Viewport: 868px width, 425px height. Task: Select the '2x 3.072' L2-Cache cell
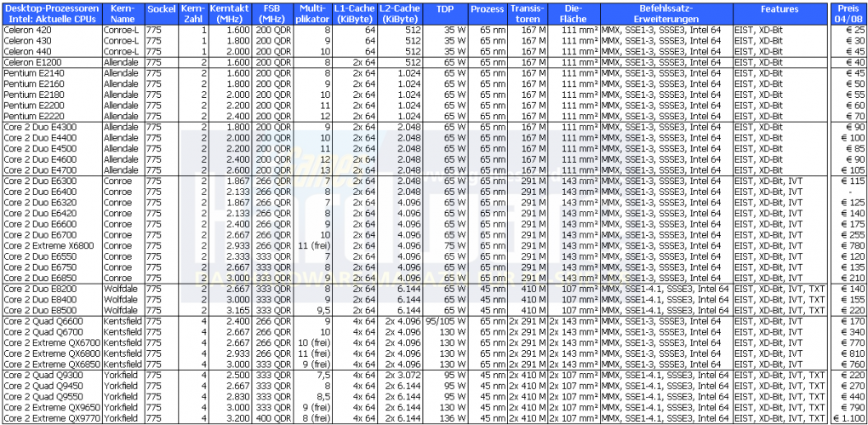[x=399, y=375]
